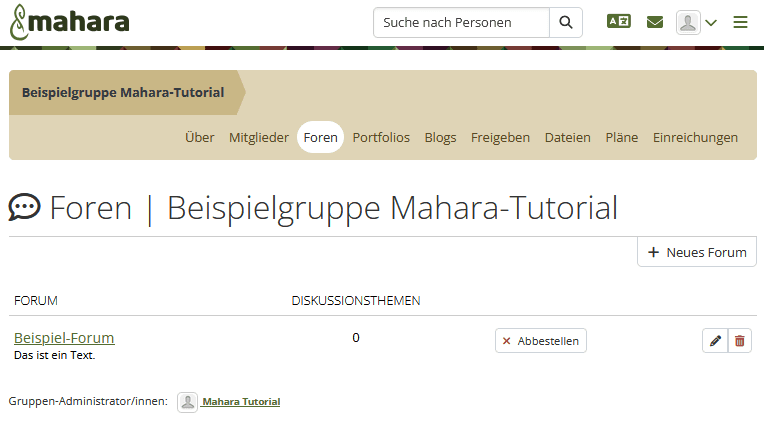Screen dimensions: 764x426
Task: Open Beispielgruppe Mahara-Tutorial group heading
Action: coord(123,93)
